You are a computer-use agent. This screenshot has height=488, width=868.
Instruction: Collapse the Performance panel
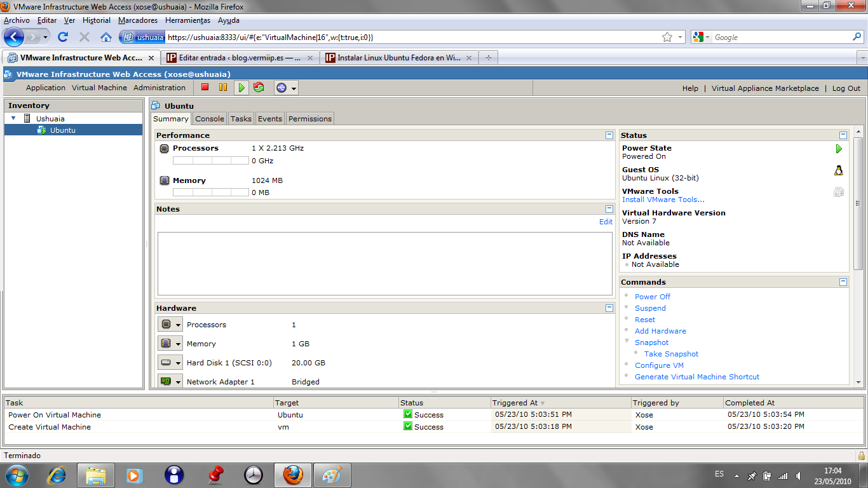tap(609, 135)
